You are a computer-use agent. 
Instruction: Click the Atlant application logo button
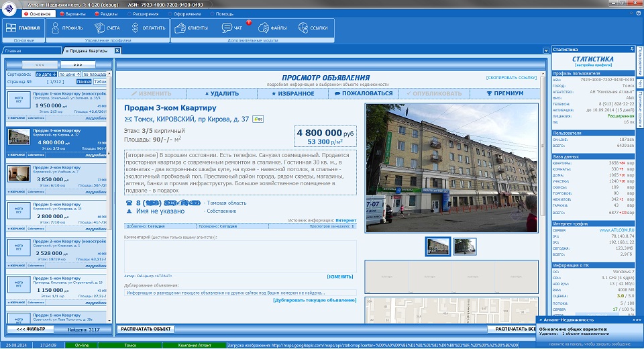9,8
